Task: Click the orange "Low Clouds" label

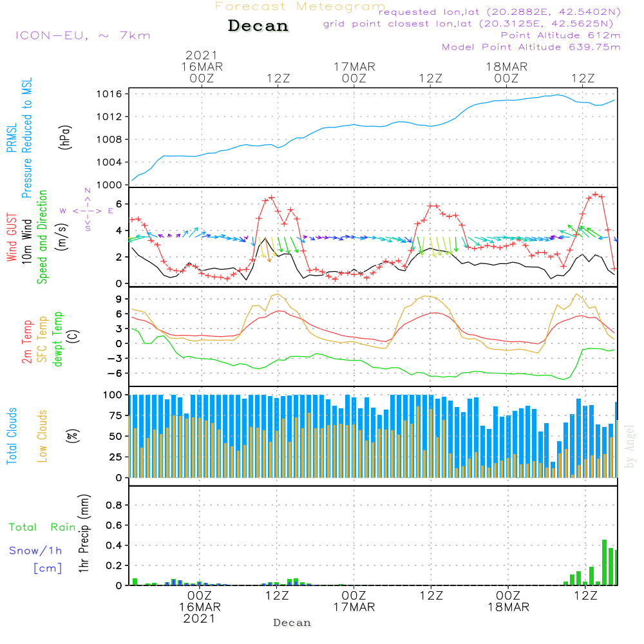Action: click(43, 436)
